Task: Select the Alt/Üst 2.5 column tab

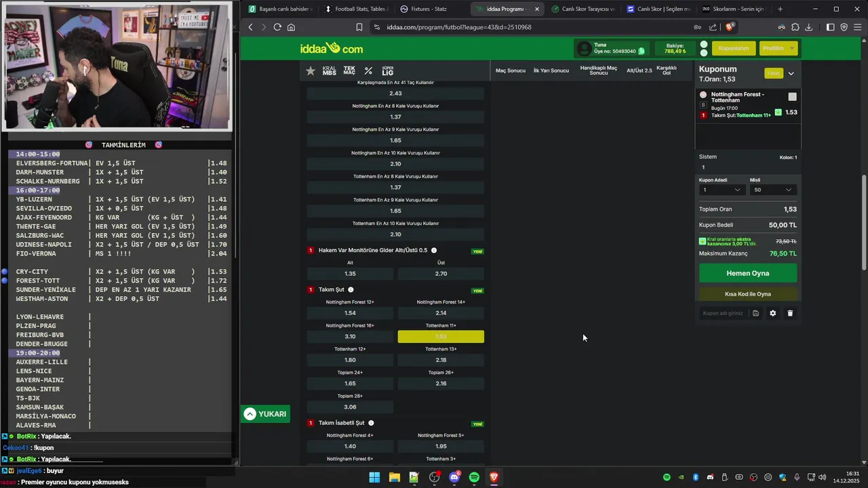Action: pos(639,70)
